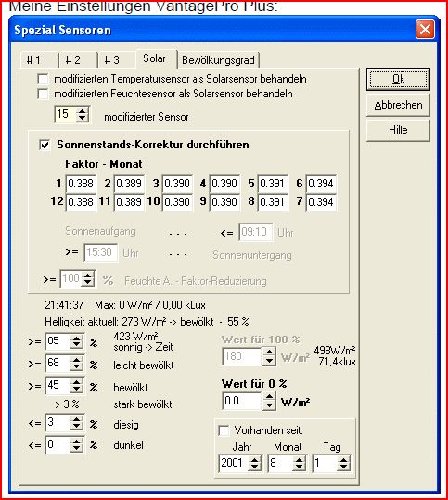Screen dimensions: 448x500
Task: Switch to the #1 tab
Action: pyautogui.click(x=39, y=60)
